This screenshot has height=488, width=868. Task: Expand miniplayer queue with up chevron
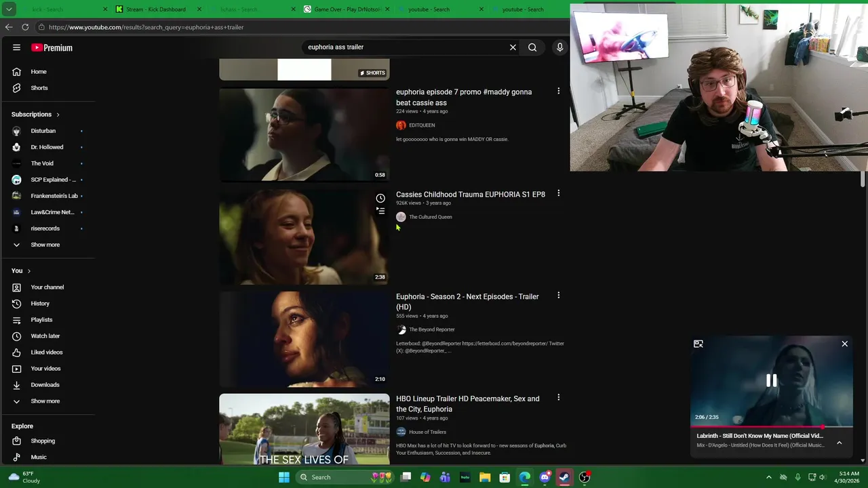pos(839,443)
